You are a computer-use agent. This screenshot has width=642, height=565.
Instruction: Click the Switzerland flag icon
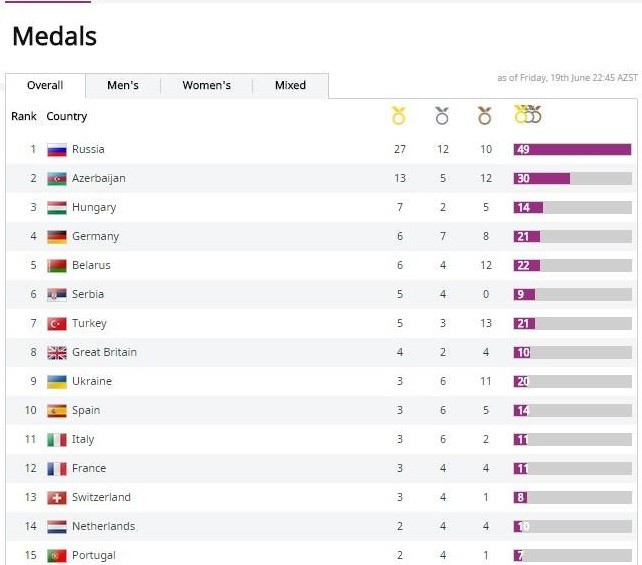[57, 498]
